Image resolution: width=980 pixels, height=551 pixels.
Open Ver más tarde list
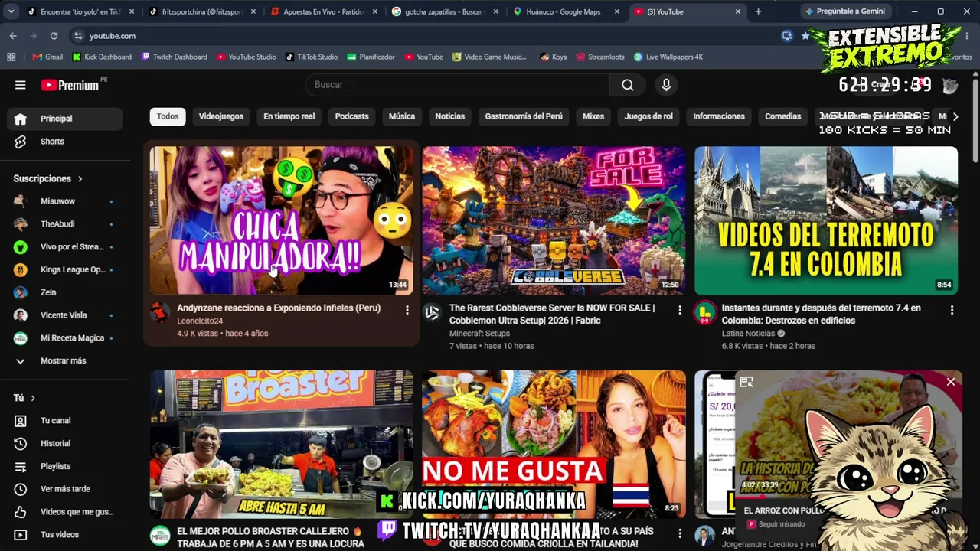click(64, 489)
